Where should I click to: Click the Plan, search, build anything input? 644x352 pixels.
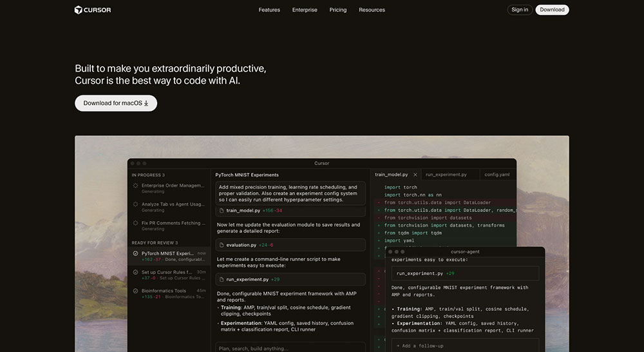click(290, 348)
